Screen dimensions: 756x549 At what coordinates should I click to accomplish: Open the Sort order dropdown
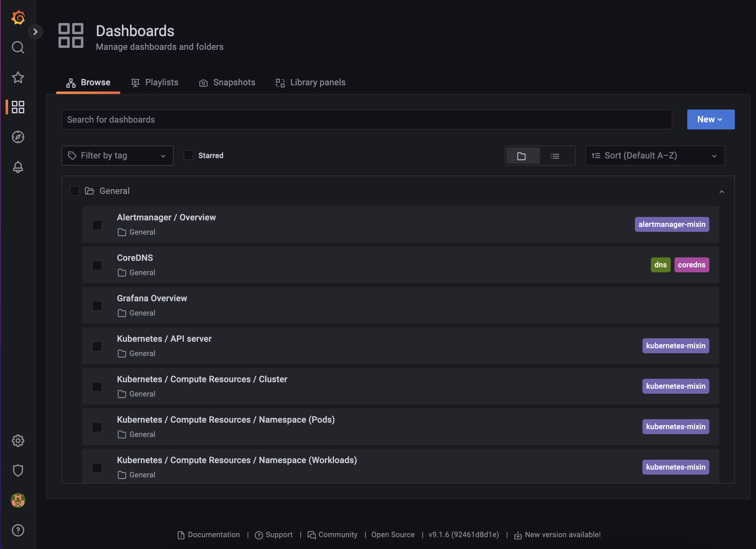point(654,155)
